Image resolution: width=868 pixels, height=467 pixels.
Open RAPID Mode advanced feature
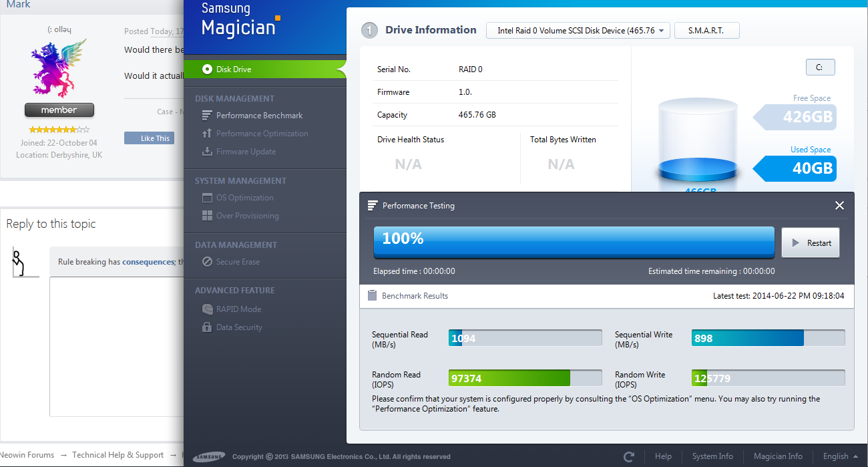coord(238,309)
